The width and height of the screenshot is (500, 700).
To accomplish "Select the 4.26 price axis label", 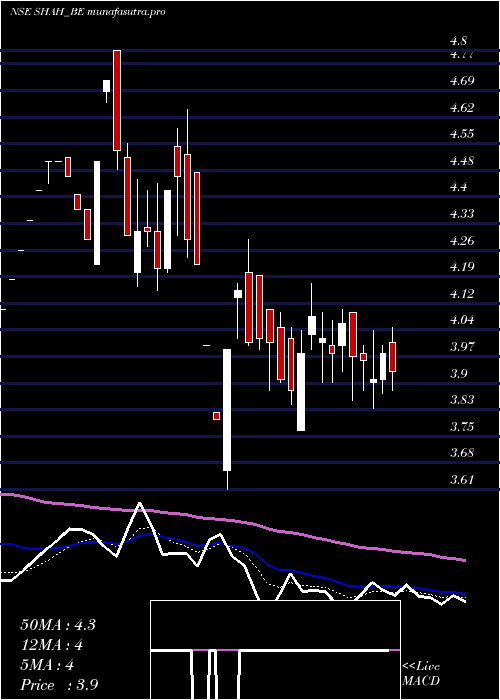I will 462,241.
